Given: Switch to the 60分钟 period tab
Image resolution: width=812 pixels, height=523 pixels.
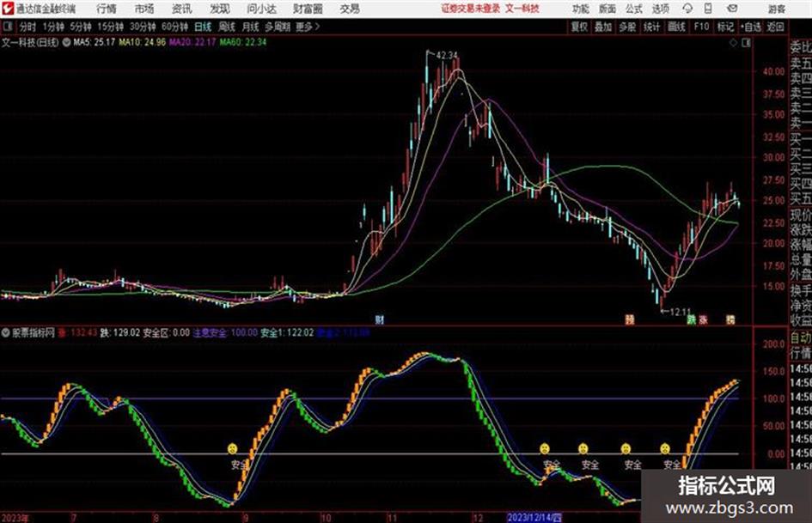Looking at the screenshot, I should pos(174,27).
